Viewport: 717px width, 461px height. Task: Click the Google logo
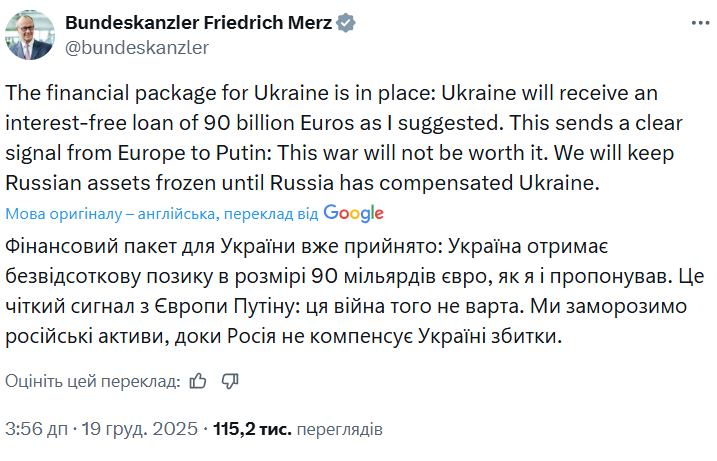(354, 213)
